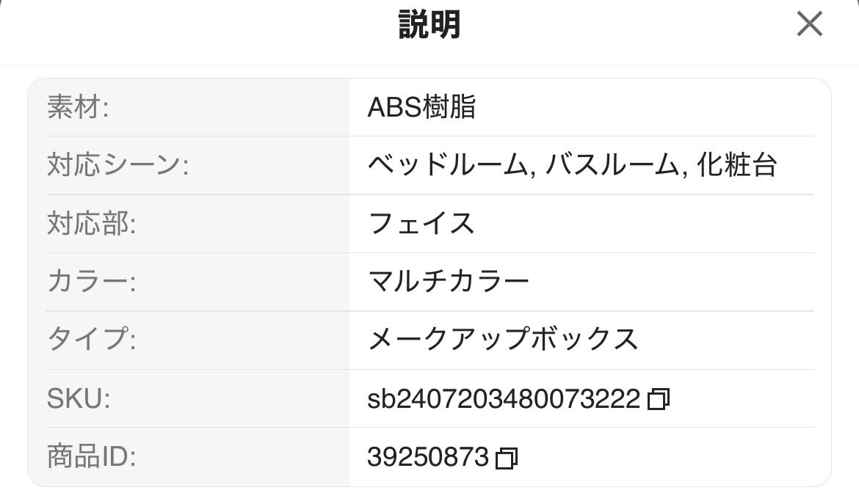
Task: Select the フェイス value in 対応部
Action: (x=421, y=224)
